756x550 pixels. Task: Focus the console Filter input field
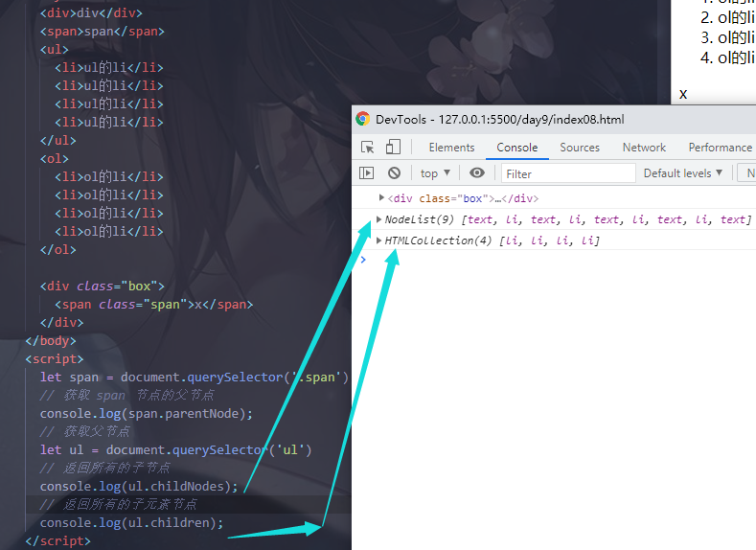pos(568,173)
